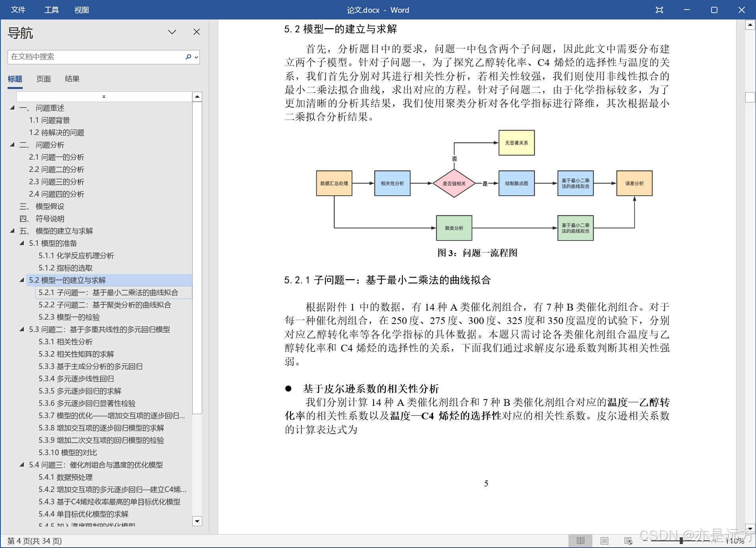Go to heading 5.3.2 相关性矩阵的求解
756x548 pixels.
pos(76,354)
